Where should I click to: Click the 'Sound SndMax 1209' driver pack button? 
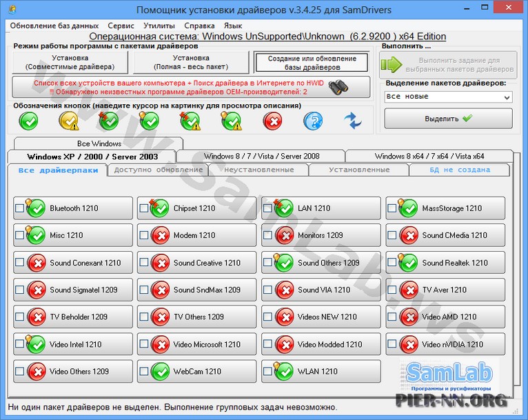coord(196,290)
